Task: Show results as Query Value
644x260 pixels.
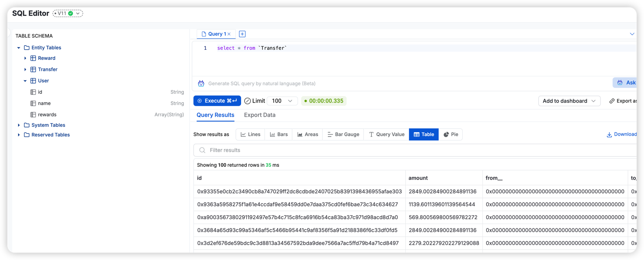Action: (386, 134)
